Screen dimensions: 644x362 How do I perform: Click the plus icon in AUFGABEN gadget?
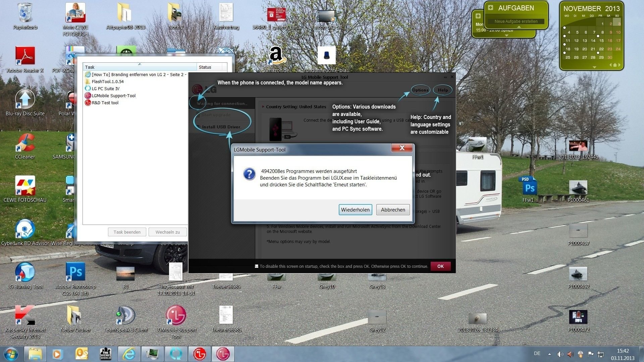(x=490, y=7)
